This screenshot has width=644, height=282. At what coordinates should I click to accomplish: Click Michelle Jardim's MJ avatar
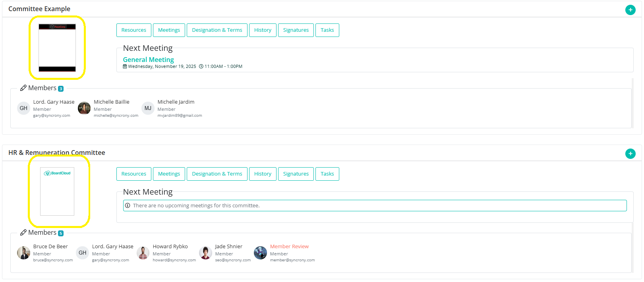(148, 108)
